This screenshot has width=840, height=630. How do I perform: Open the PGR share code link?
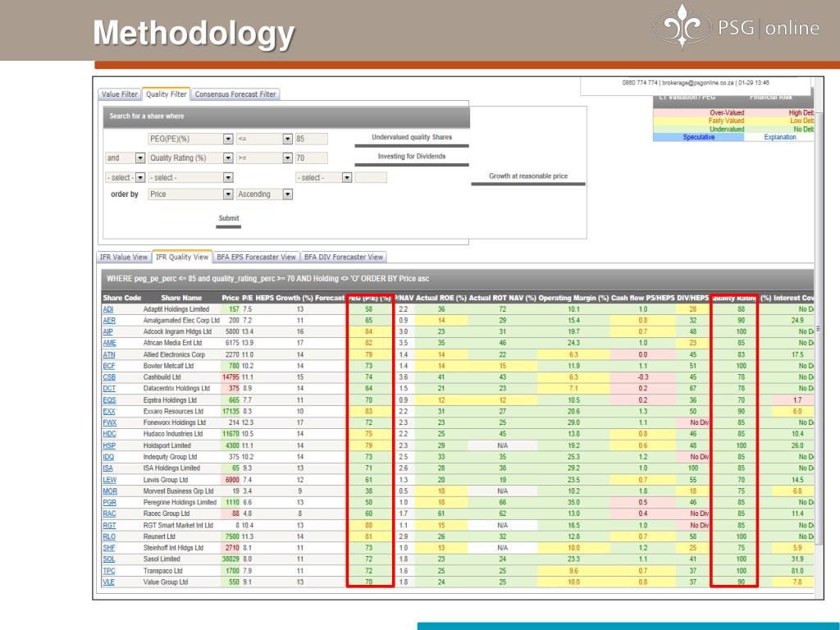(x=109, y=503)
